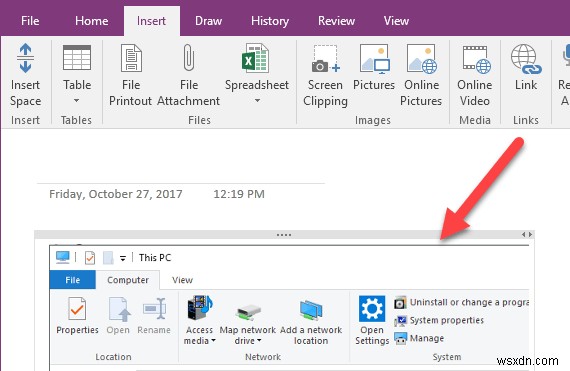This screenshot has height=371, width=570.
Task: Open the History tab
Action: [270, 21]
